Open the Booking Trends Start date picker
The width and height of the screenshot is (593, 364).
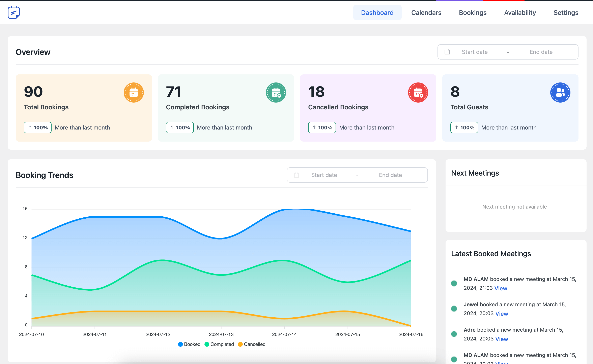324,175
